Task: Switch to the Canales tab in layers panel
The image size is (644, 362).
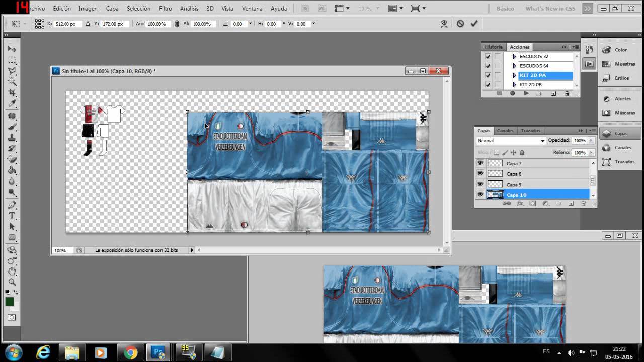Action: 505,131
